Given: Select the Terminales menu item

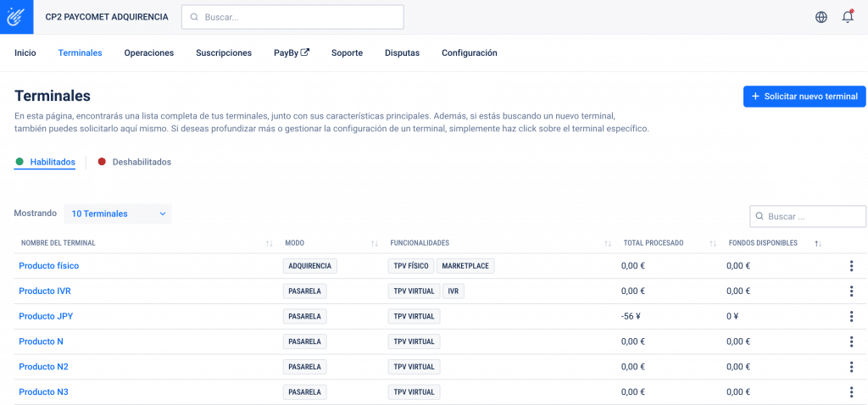Looking at the screenshot, I should [x=81, y=53].
